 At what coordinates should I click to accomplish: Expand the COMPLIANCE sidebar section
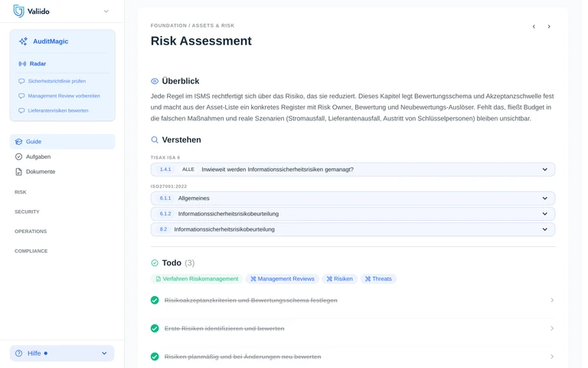click(x=31, y=251)
